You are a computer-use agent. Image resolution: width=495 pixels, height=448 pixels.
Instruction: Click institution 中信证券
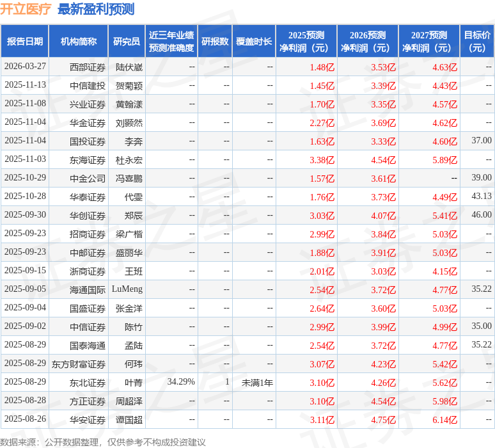pyautogui.click(x=88, y=327)
